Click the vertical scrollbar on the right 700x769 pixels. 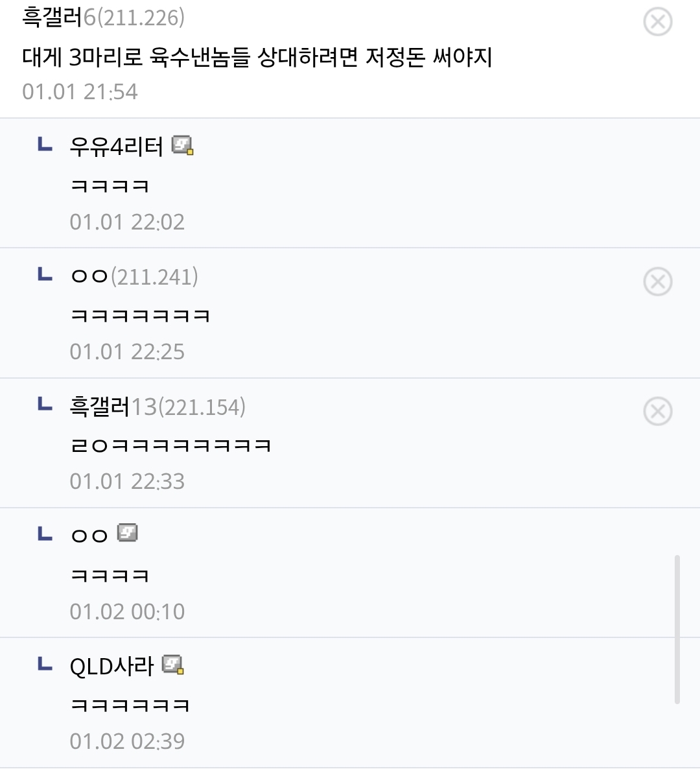(677, 628)
